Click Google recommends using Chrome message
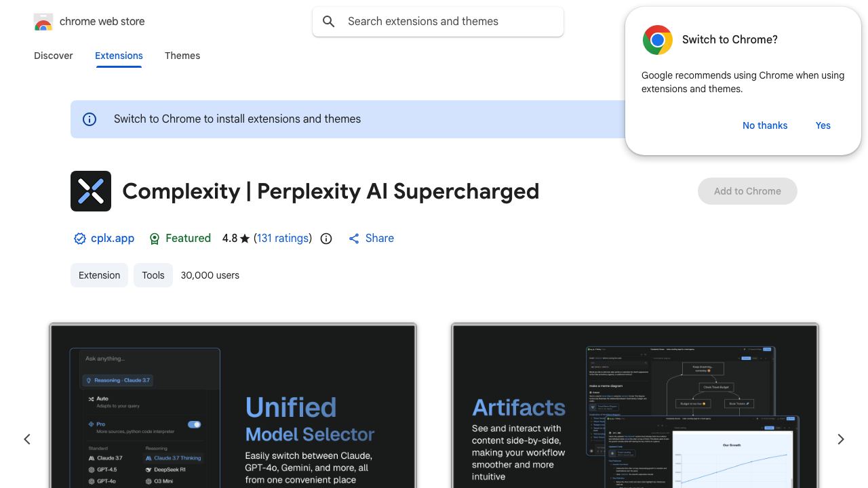Screen dimensions: 868x488 click(x=743, y=82)
